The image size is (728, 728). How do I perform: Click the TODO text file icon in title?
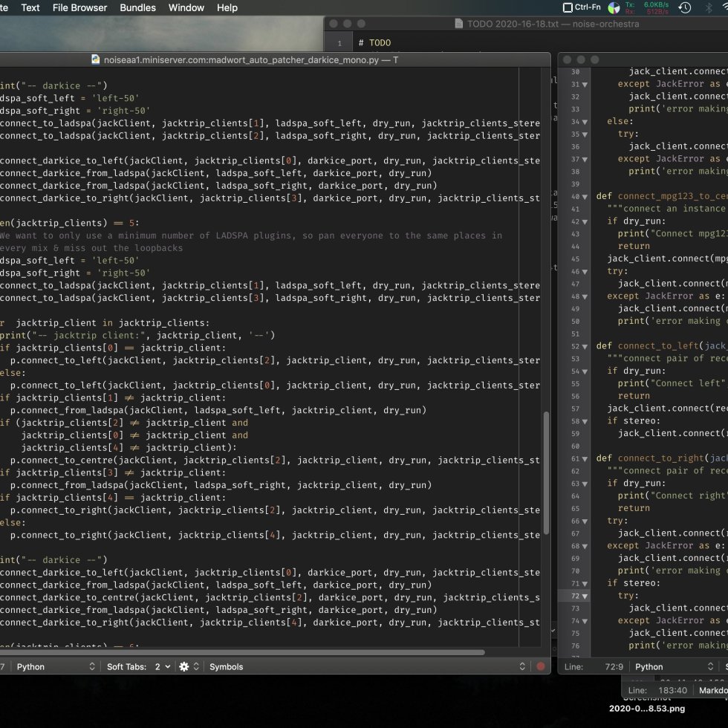tap(458, 24)
